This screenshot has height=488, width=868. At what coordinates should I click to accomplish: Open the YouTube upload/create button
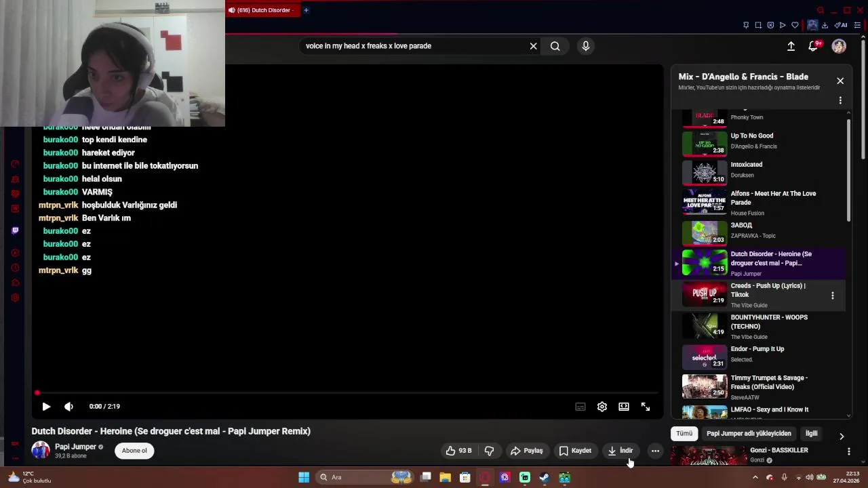(x=791, y=46)
